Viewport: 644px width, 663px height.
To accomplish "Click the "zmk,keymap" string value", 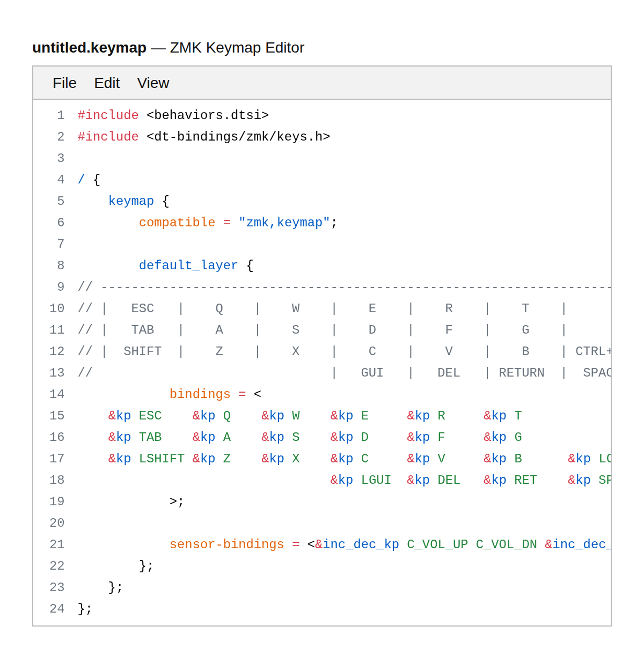I will tap(284, 223).
